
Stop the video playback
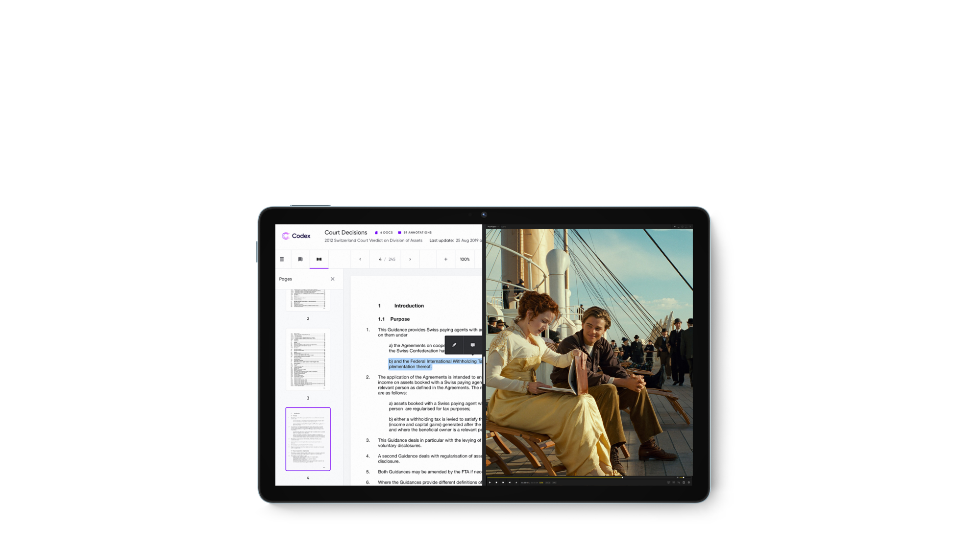tap(496, 482)
